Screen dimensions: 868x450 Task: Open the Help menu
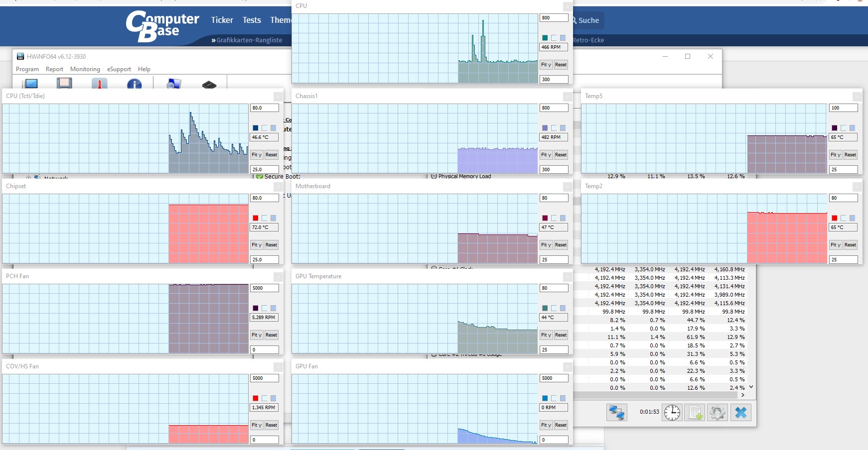(x=144, y=69)
